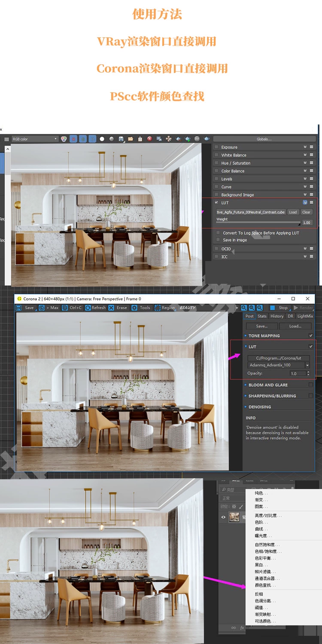Open the Adanmq_Advantix_100 LUT dropdown

click(307, 365)
